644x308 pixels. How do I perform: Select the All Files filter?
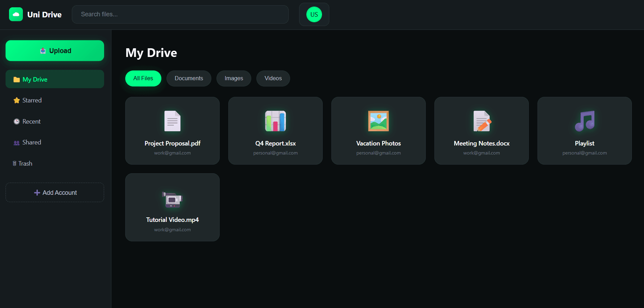pos(143,78)
